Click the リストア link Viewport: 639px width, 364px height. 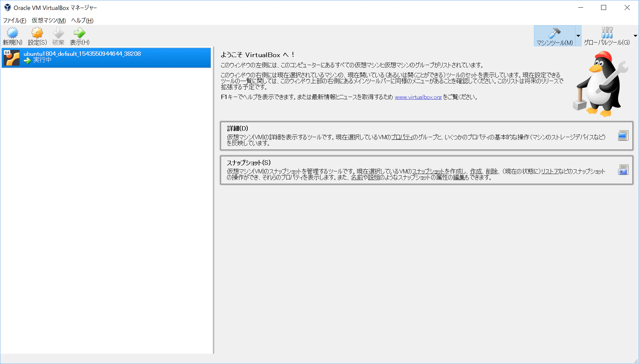(550, 171)
